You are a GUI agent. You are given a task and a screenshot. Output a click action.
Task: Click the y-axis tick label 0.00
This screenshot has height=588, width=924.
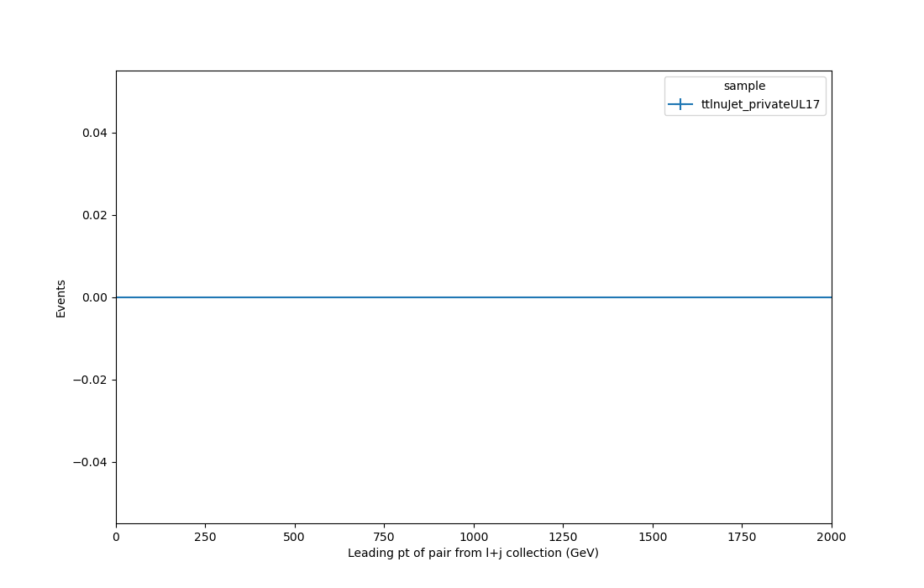click(x=95, y=297)
